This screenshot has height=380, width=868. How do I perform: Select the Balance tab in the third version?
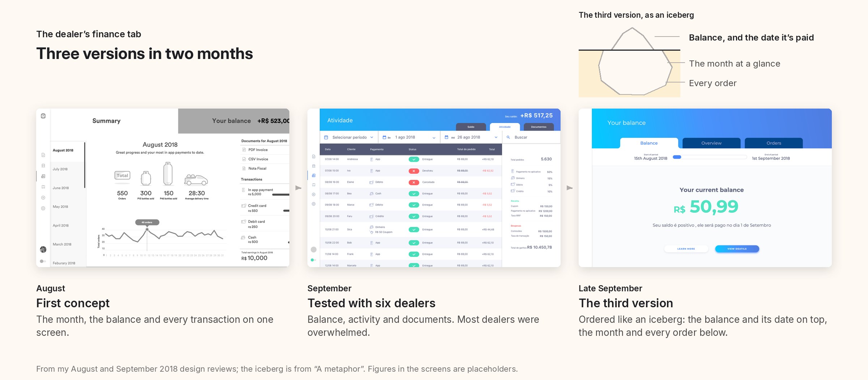(649, 143)
